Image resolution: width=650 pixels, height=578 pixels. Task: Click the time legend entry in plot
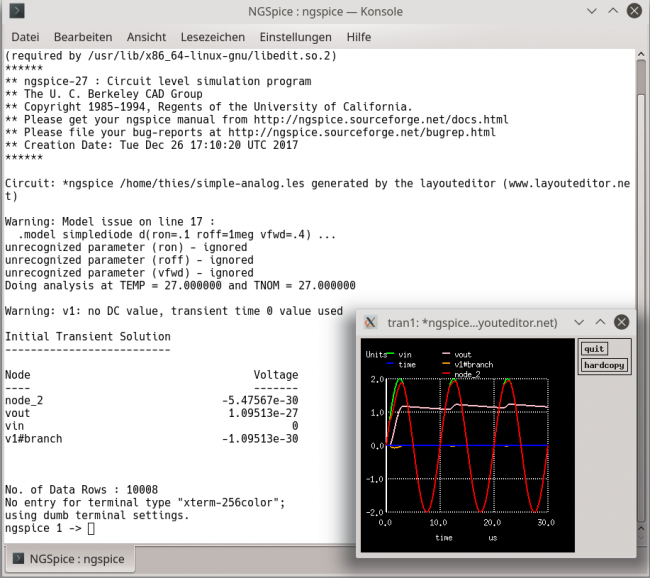[x=407, y=364]
